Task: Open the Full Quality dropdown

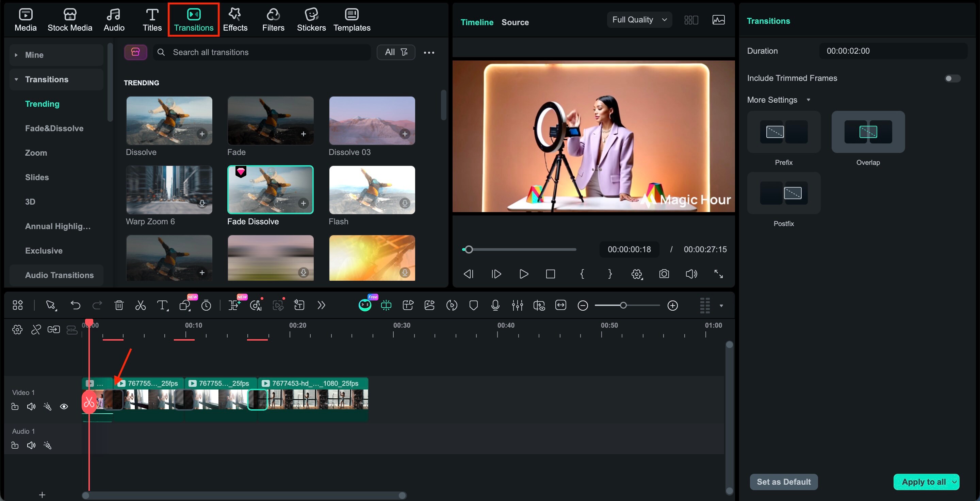Action: point(639,20)
